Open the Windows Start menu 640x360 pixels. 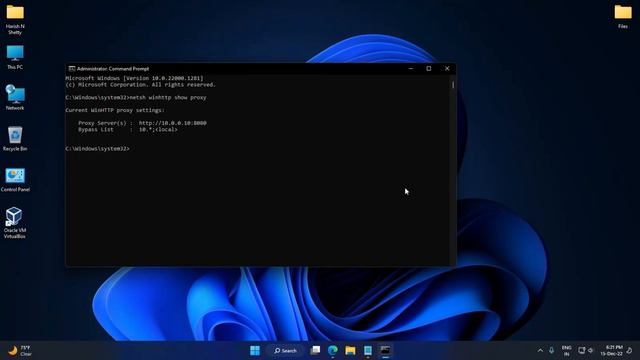click(255, 351)
